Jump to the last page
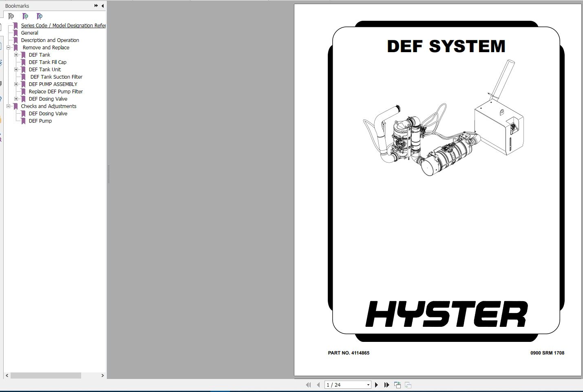 coord(386,385)
